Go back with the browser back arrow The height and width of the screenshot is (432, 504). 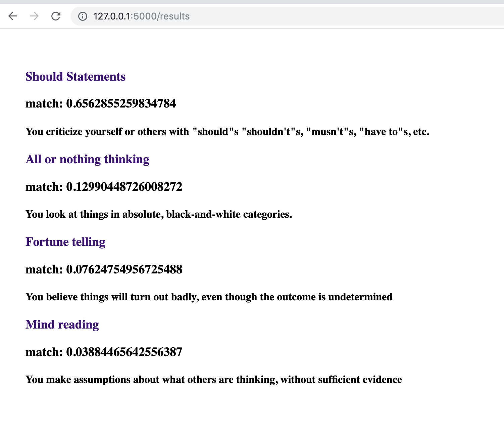(x=13, y=16)
